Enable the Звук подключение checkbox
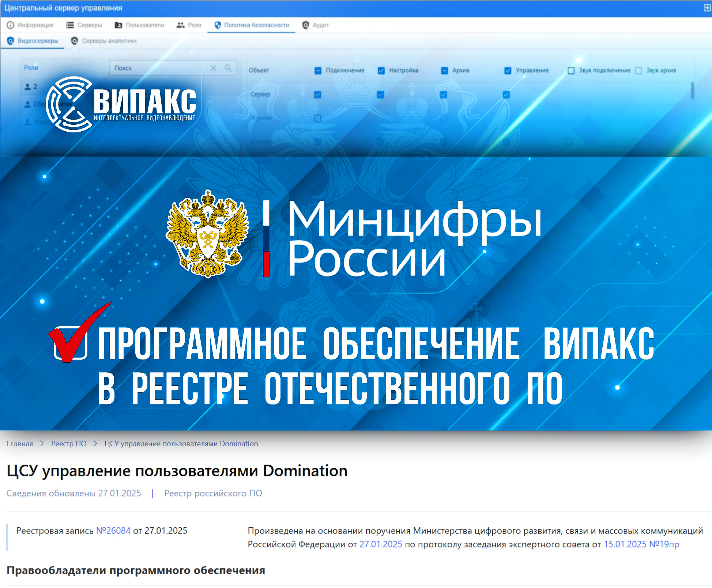712x588 pixels. coord(571,71)
